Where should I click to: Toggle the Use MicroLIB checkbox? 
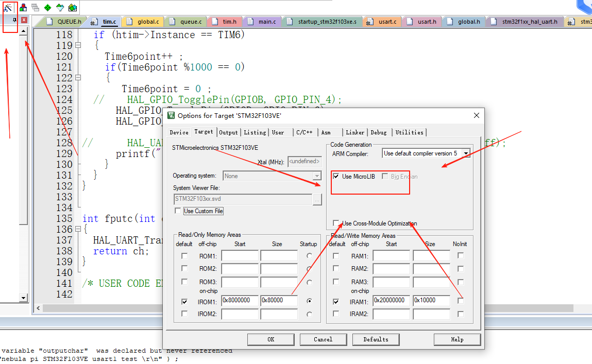[x=336, y=176]
